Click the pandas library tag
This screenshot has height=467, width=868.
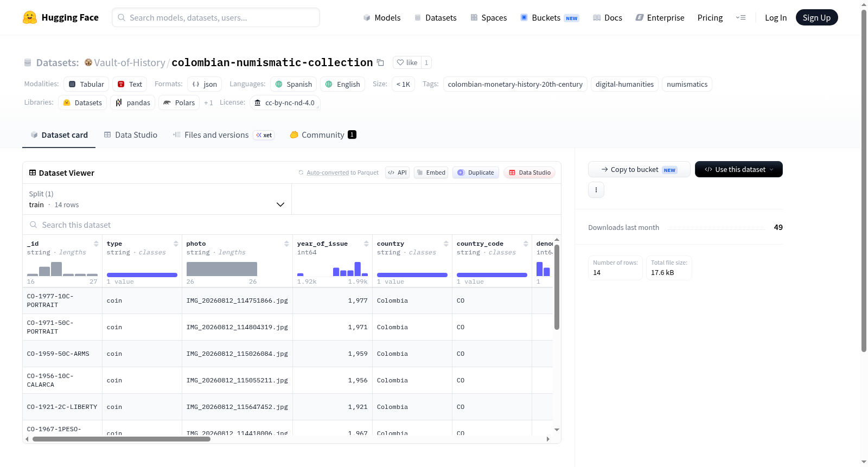[x=133, y=103]
